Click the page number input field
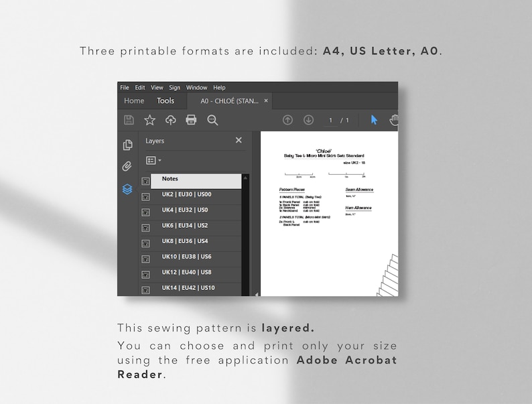532x404 pixels. (330, 121)
